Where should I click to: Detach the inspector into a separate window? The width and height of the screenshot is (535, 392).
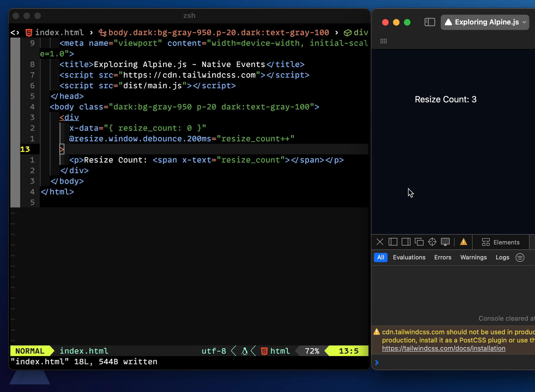(419, 242)
